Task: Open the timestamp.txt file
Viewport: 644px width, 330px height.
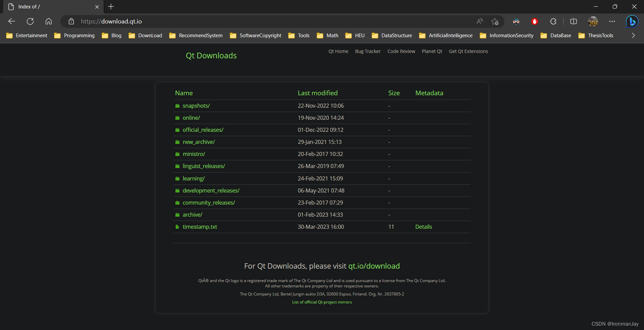Action: (200, 227)
